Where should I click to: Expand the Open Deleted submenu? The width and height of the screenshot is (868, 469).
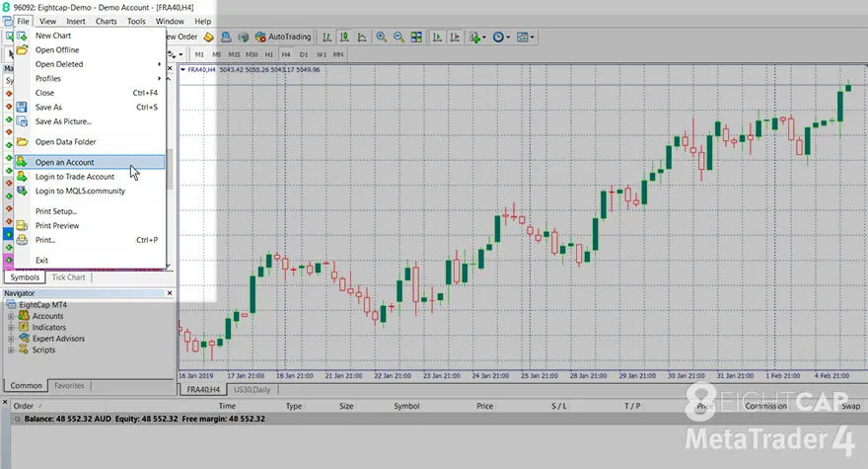pyautogui.click(x=90, y=64)
